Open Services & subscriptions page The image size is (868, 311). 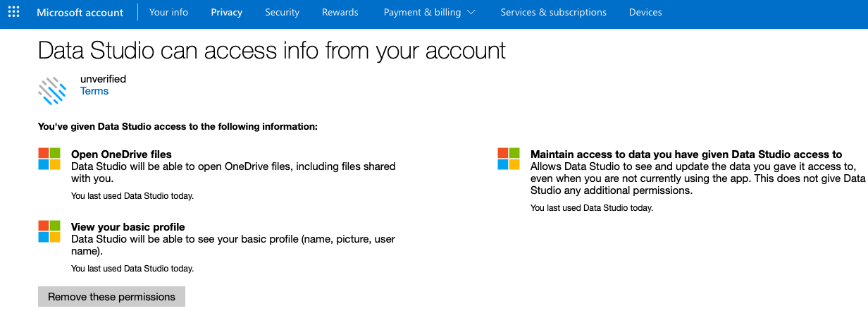[553, 12]
